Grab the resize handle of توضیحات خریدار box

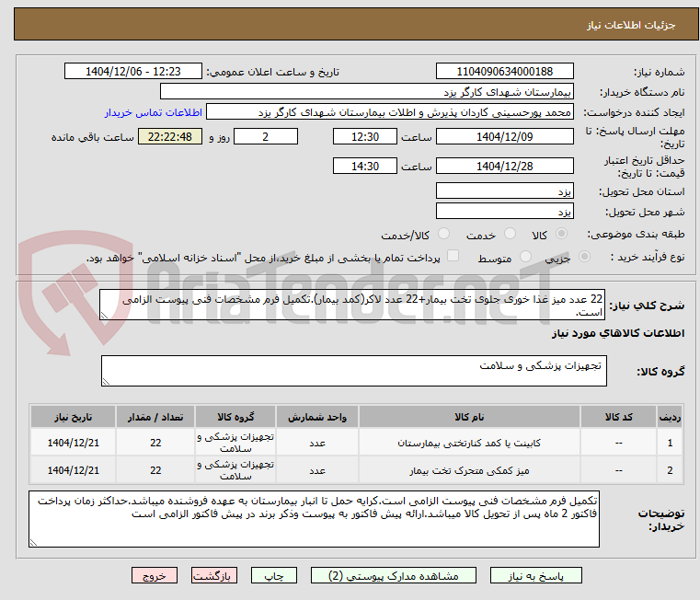33,542
